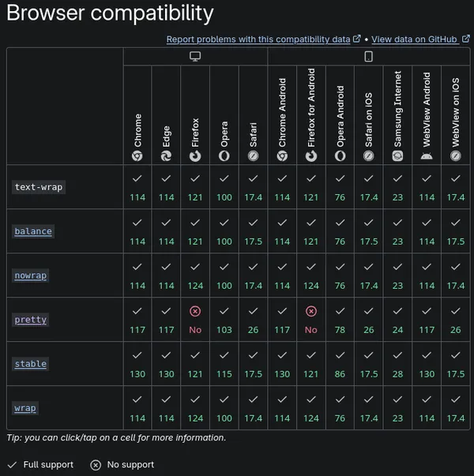Click the text-wrap Opera desktop value 100
474x476 pixels.
click(x=224, y=197)
